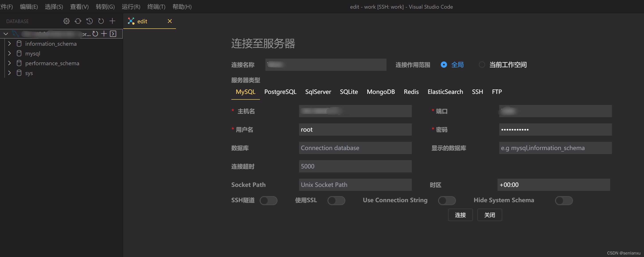The width and height of the screenshot is (644, 257).
Task: Switch to SqlServer server type
Action: [318, 92]
